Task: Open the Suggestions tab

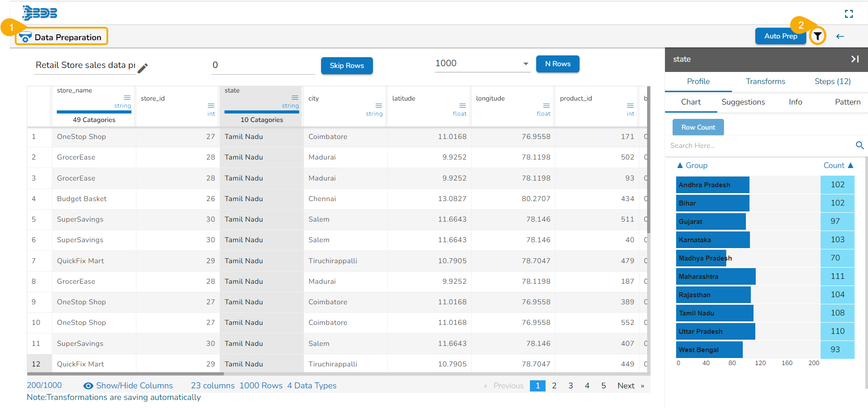Action: [x=743, y=102]
